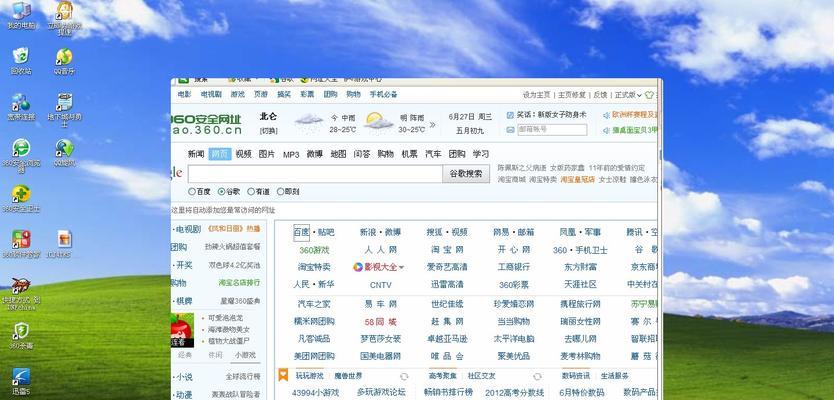Open the 回收站 recycle bin desktop icon

point(21,61)
